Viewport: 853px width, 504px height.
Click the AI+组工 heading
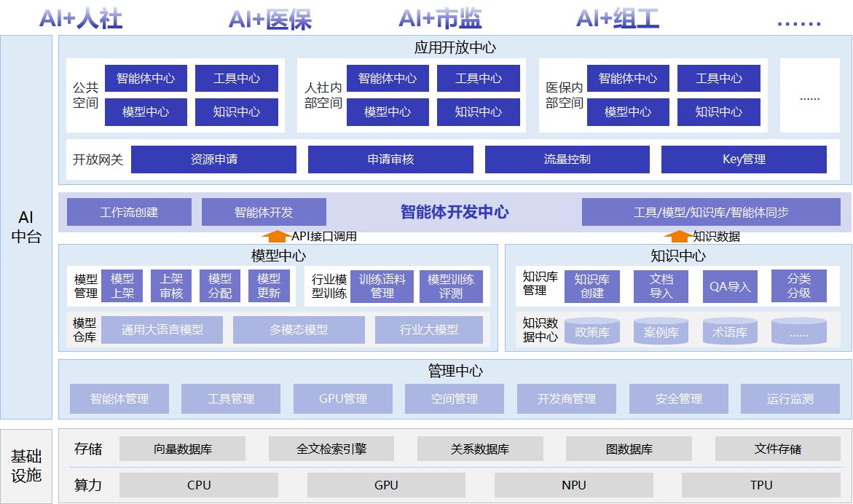618,18
